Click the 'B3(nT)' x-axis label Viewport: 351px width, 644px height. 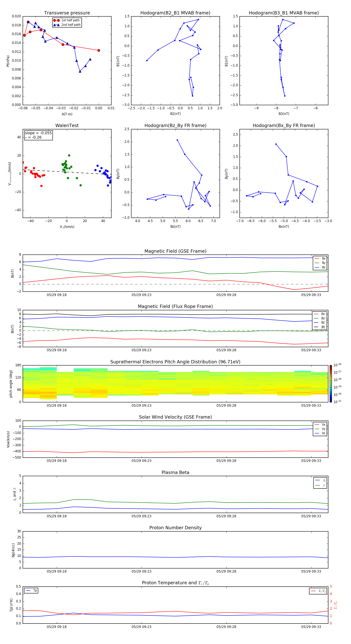(x=284, y=114)
